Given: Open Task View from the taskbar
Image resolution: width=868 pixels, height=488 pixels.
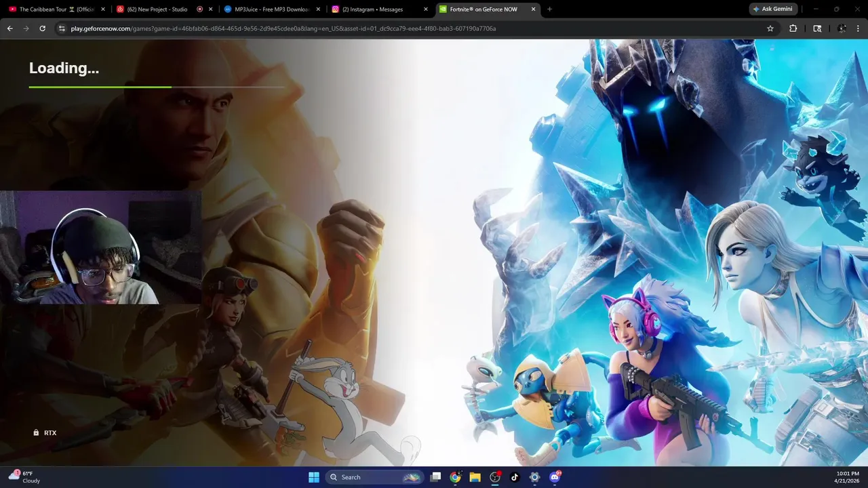Looking at the screenshot, I should (x=436, y=477).
